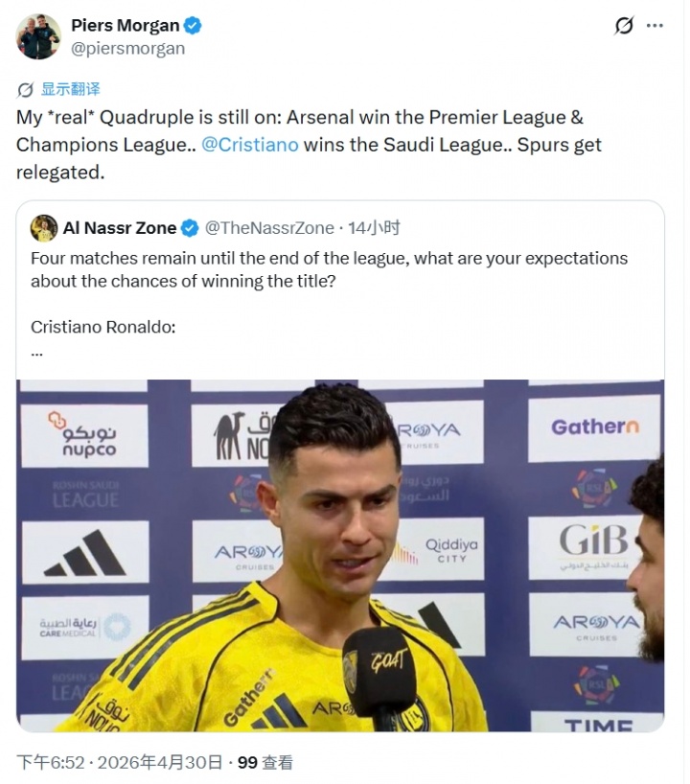Image resolution: width=690 pixels, height=784 pixels.
Task: Click the Al Nassr Zone avatar
Action: coord(44,228)
